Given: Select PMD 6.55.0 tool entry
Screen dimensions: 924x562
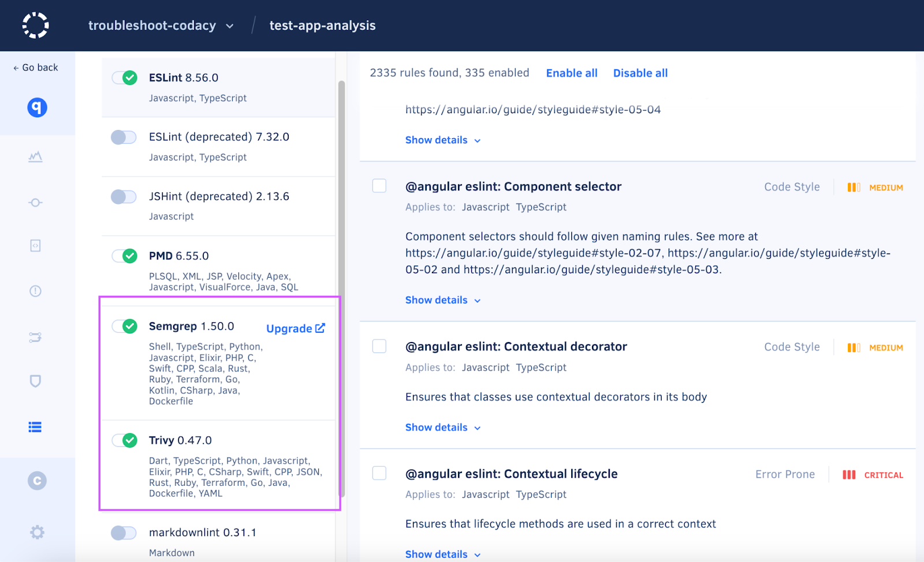Looking at the screenshot, I should pyautogui.click(x=218, y=271).
